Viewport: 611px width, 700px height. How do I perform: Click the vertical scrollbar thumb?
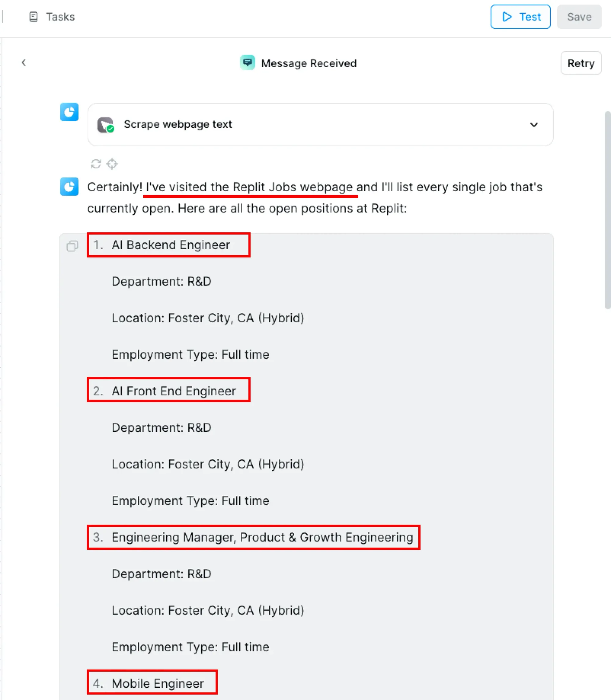coord(607,210)
